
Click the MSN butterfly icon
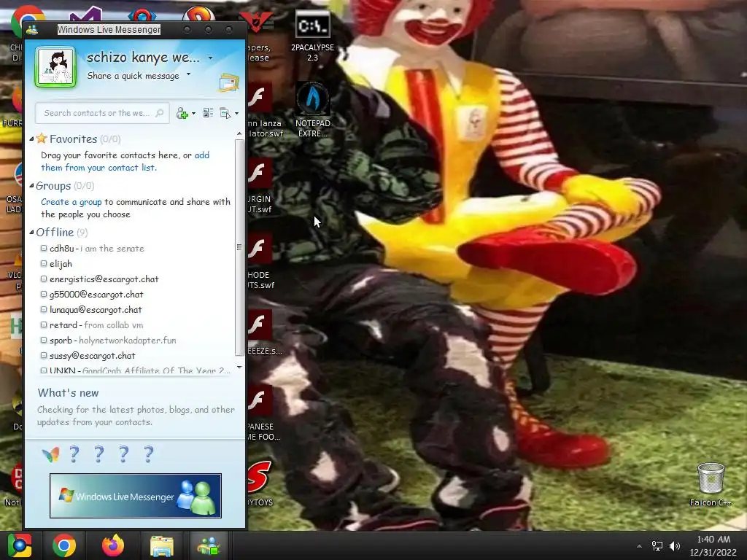[x=50, y=455]
